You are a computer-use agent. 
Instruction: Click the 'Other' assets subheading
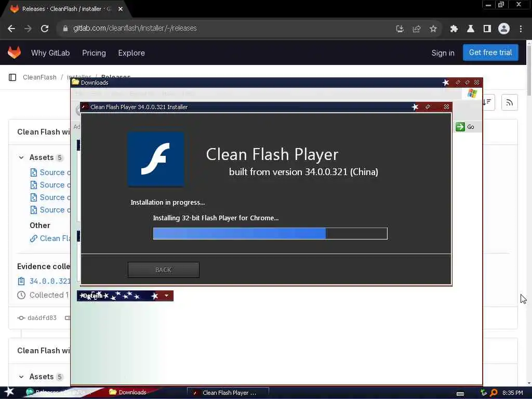[39, 225]
